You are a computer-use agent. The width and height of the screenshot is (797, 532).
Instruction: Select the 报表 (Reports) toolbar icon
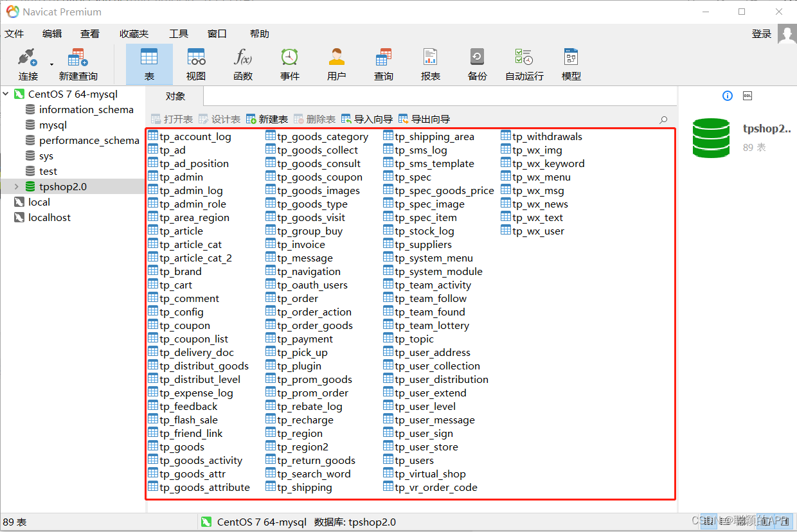[429, 63]
